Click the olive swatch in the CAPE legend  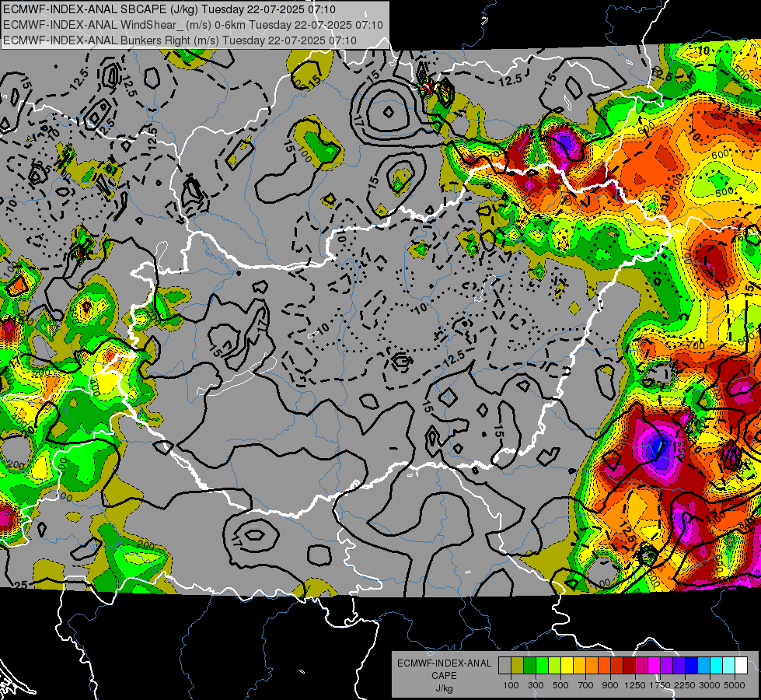click(518, 666)
